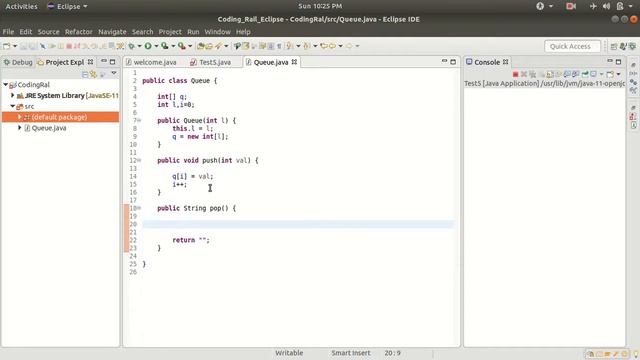The image size is (640, 360).
Task: Click the clock Sun 10:25 PM
Action: coord(320,6)
